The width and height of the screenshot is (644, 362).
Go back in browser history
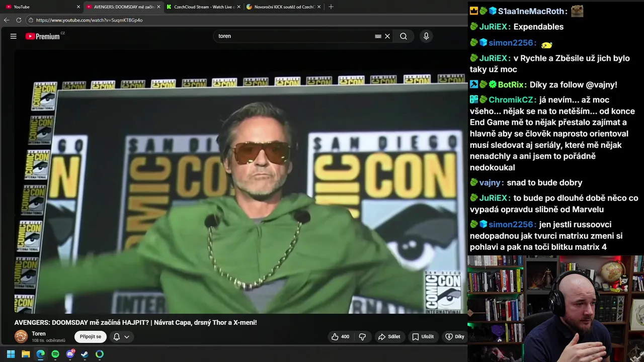(7, 20)
